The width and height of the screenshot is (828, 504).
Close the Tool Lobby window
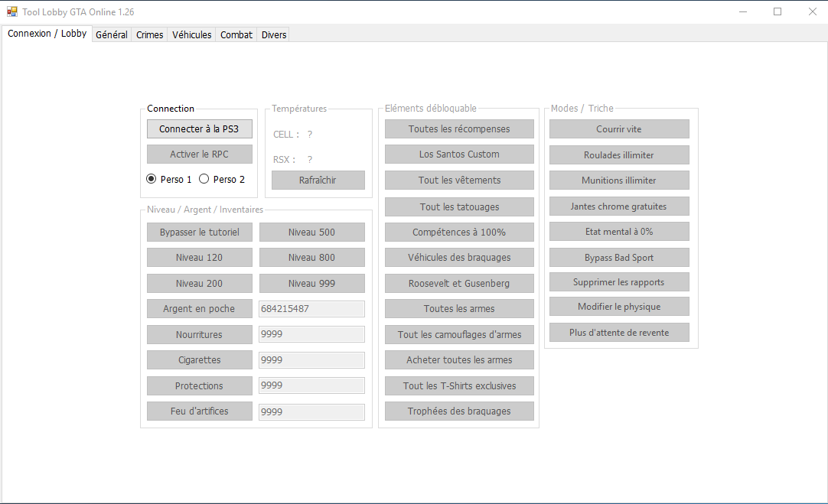[x=812, y=11]
